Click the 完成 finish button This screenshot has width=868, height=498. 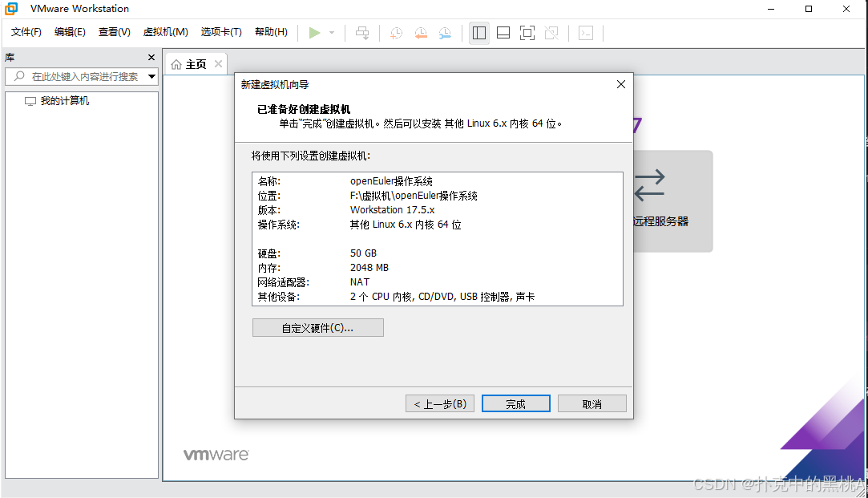point(516,404)
